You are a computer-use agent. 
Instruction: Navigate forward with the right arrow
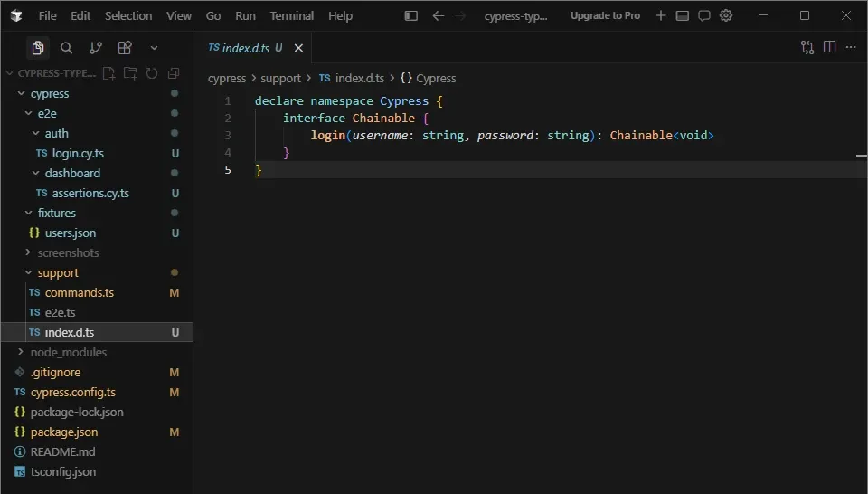pyautogui.click(x=460, y=16)
